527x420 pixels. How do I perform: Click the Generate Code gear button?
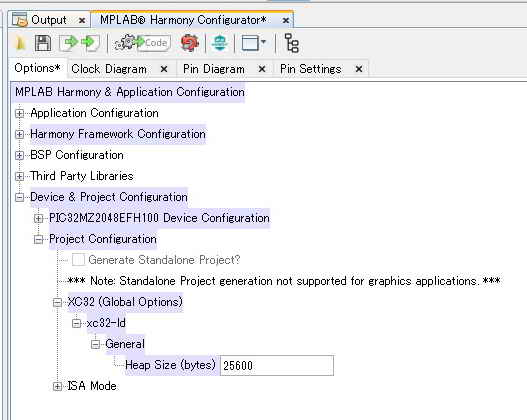tap(142, 43)
